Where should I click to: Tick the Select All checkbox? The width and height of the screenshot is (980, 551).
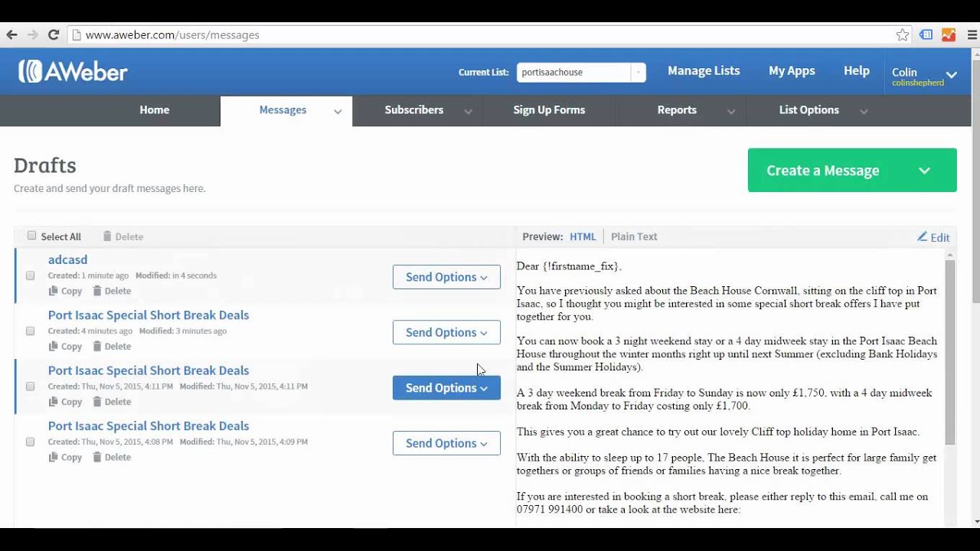coord(31,236)
